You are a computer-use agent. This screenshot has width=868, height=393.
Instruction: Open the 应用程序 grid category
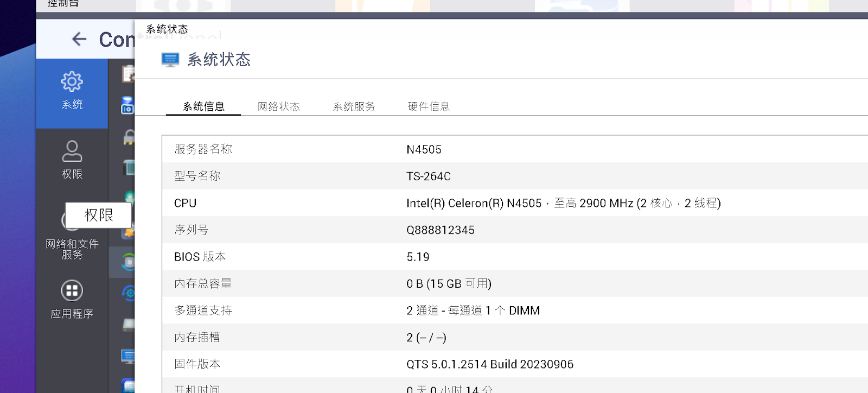72,300
